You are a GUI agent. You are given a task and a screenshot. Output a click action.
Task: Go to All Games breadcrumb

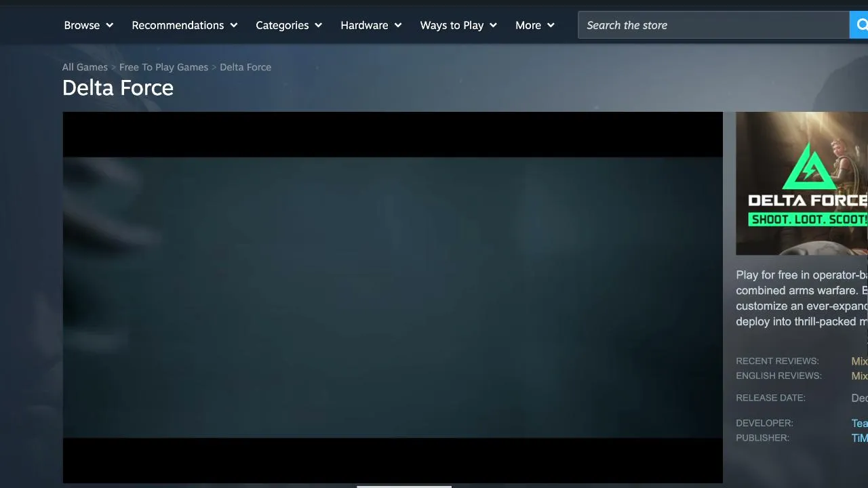click(x=85, y=67)
